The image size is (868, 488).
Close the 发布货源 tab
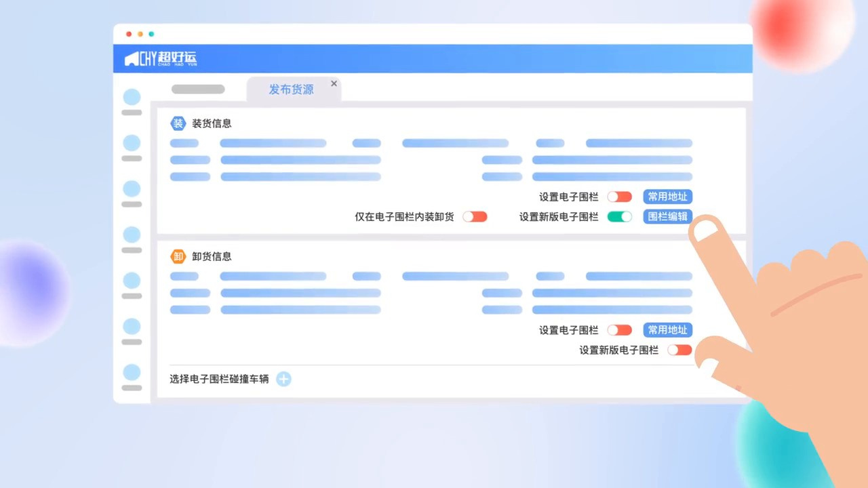tap(334, 83)
